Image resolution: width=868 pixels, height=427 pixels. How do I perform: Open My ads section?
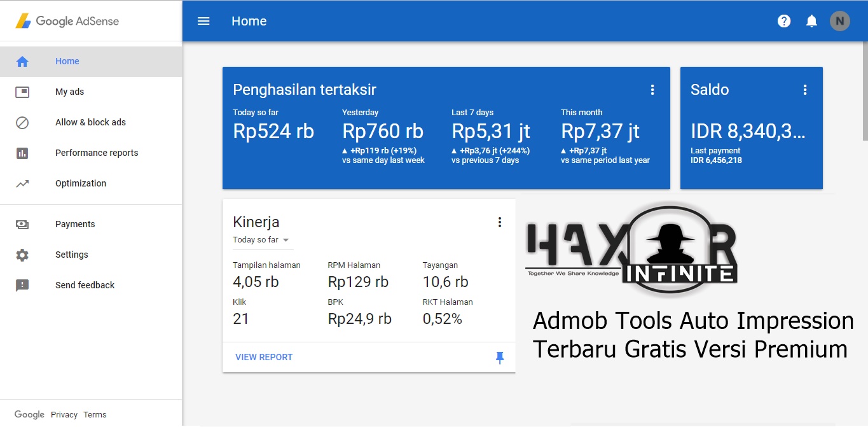pyautogui.click(x=91, y=92)
